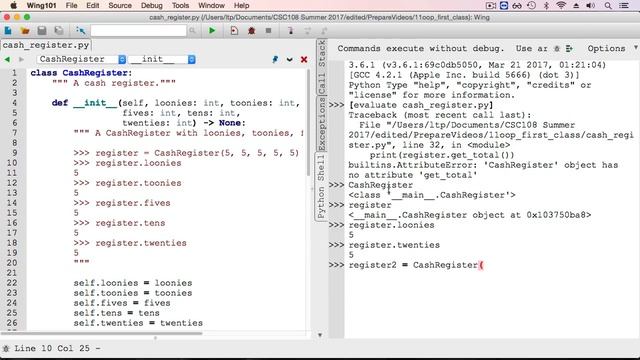This screenshot has height=360, width=640.
Task: Click the debug file toolbar icon
Action: tap(234, 31)
